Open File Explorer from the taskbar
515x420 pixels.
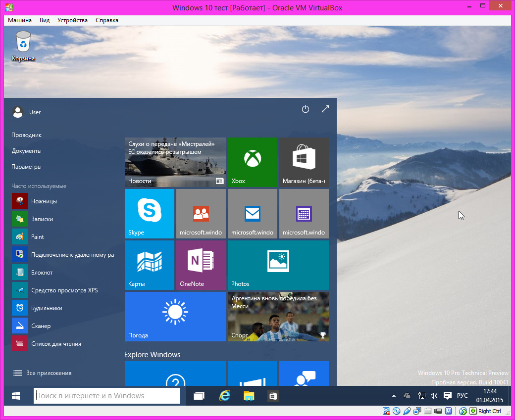[249, 396]
